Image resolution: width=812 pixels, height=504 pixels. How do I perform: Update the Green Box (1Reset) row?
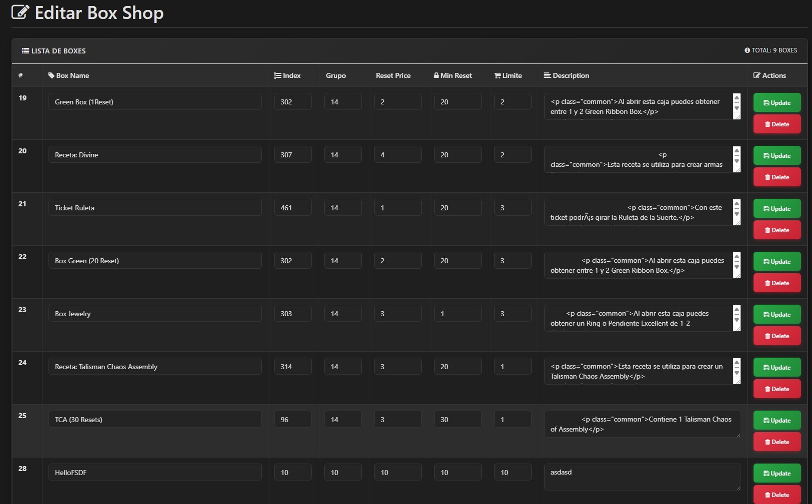(x=777, y=102)
